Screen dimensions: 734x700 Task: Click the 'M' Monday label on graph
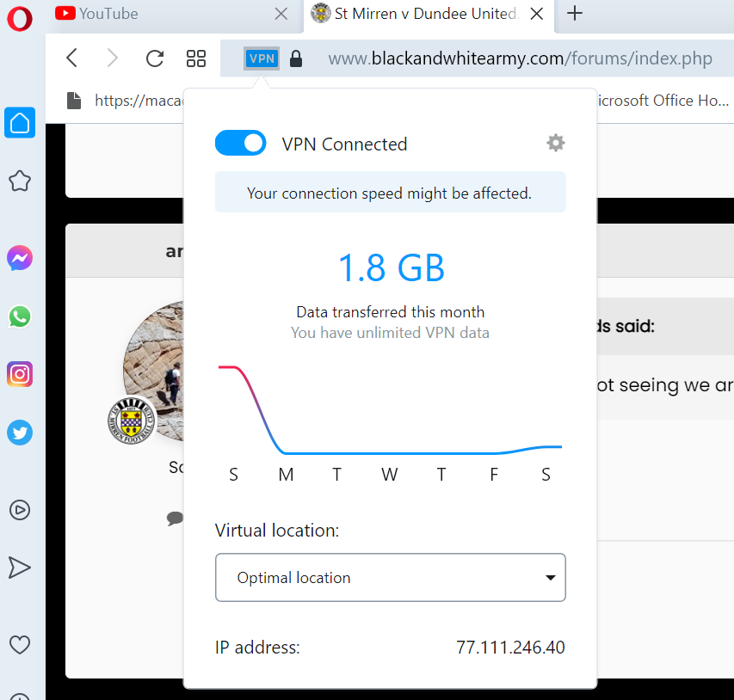[x=286, y=475]
